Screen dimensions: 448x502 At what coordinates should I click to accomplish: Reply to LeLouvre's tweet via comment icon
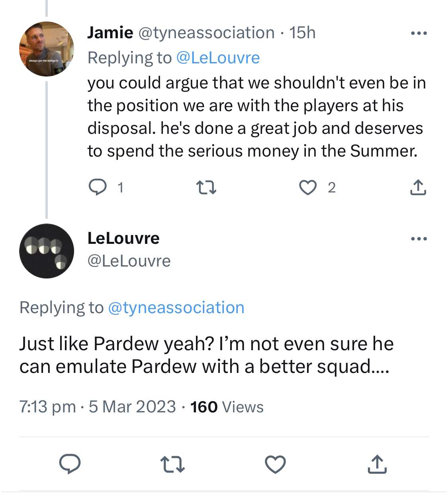click(x=70, y=463)
